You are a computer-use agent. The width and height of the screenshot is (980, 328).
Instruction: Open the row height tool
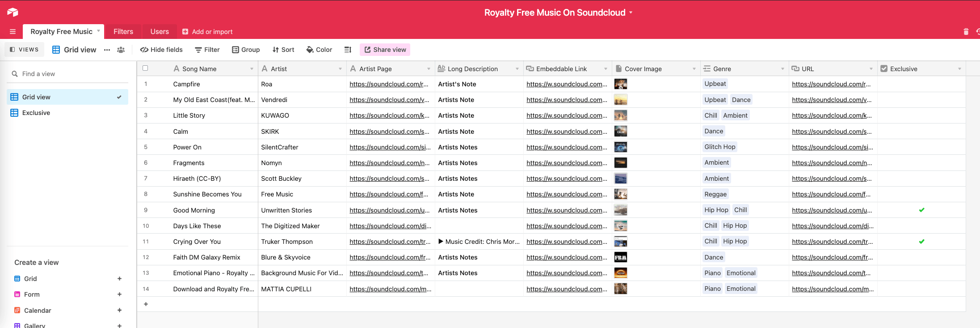(x=348, y=50)
